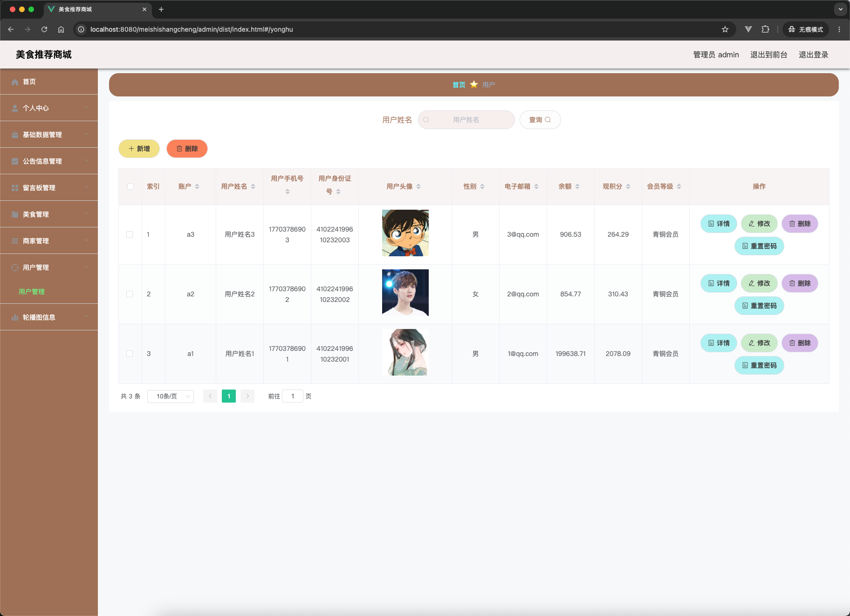Sort by the 现积分 column arrows

(628, 186)
